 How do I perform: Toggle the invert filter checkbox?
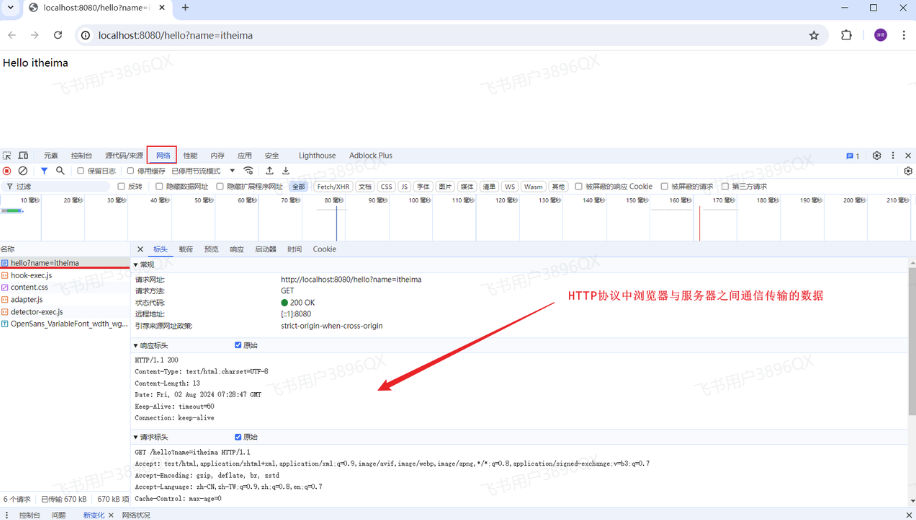tap(122, 186)
